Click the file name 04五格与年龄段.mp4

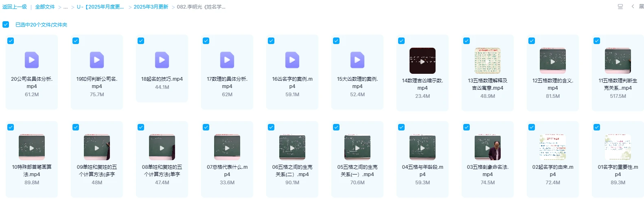[x=423, y=171]
